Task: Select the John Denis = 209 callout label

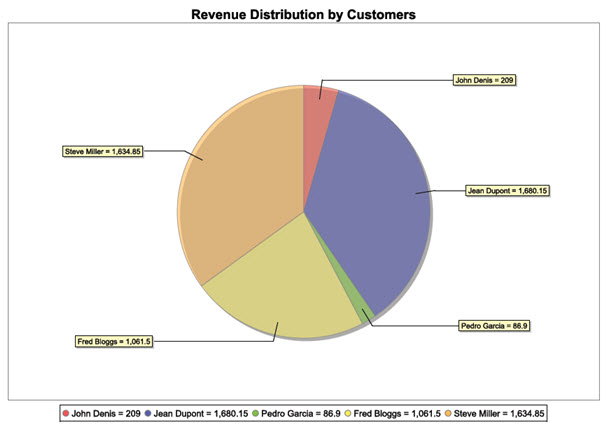Action: 484,80
